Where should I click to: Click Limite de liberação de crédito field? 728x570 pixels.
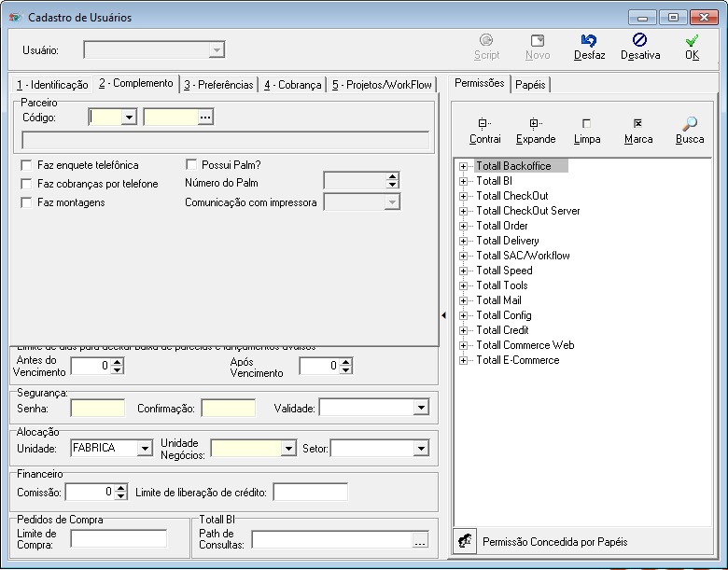(x=311, y=492)
